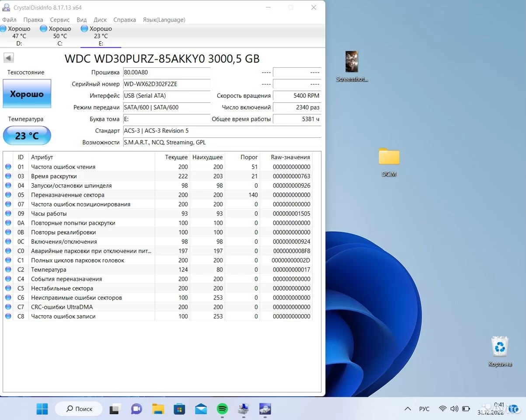Open the Mail app from taskbar
The height and width of the screenshot is (420, 526).
pyautogui.click(x=201, y=409)
